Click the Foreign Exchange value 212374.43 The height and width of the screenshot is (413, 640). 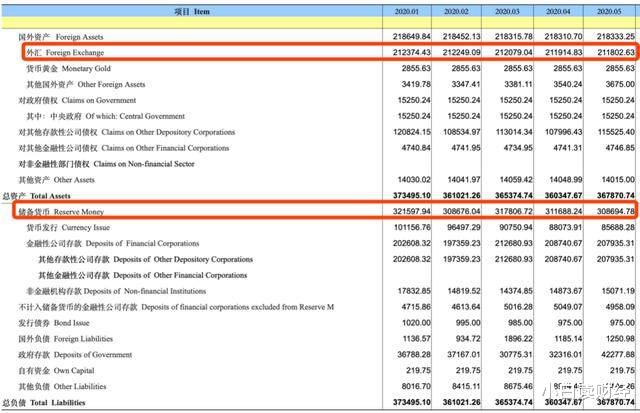click(410, 53)
